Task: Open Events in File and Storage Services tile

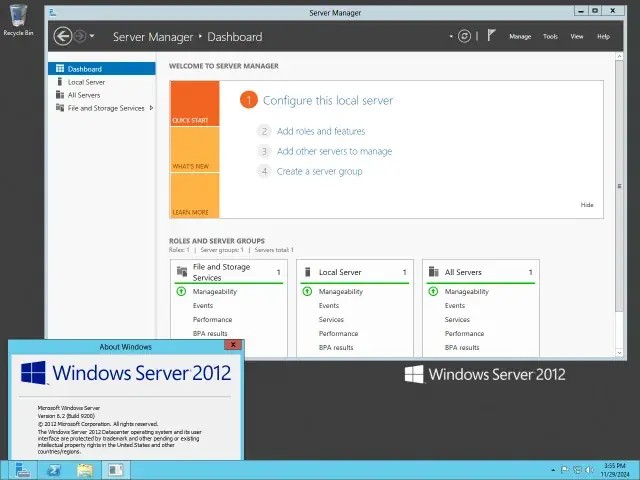Action: tap(203, 305)
